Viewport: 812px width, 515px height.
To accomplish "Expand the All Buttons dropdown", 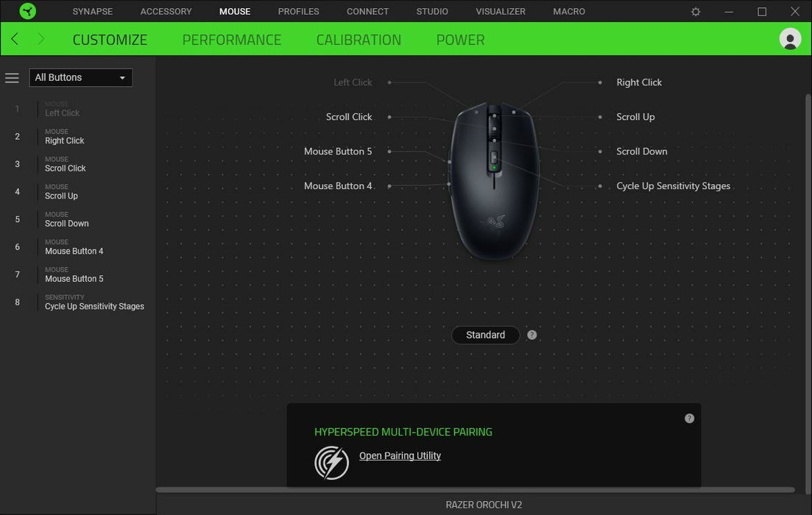I will click(81, 78).
